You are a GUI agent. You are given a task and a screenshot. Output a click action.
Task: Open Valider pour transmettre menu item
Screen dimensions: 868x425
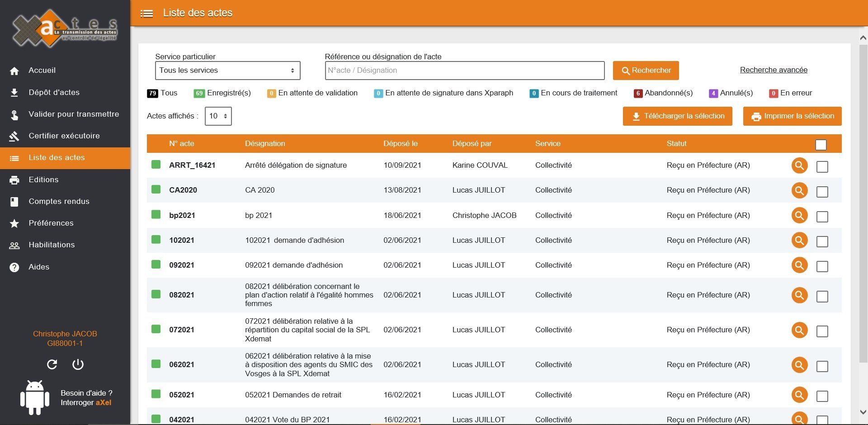(74, 114)
